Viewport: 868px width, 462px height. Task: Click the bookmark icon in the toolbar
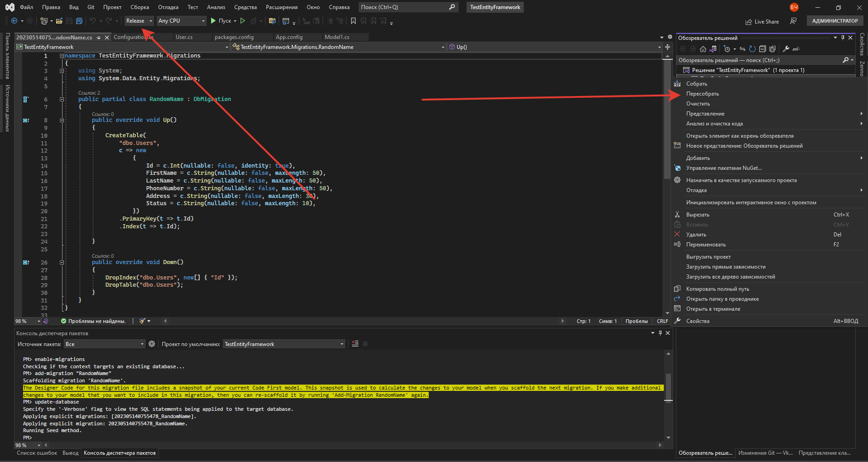[353, 21]
